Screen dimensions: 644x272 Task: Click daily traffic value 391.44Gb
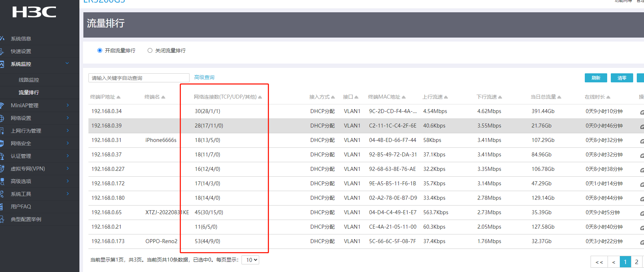(x=543, y=111)
